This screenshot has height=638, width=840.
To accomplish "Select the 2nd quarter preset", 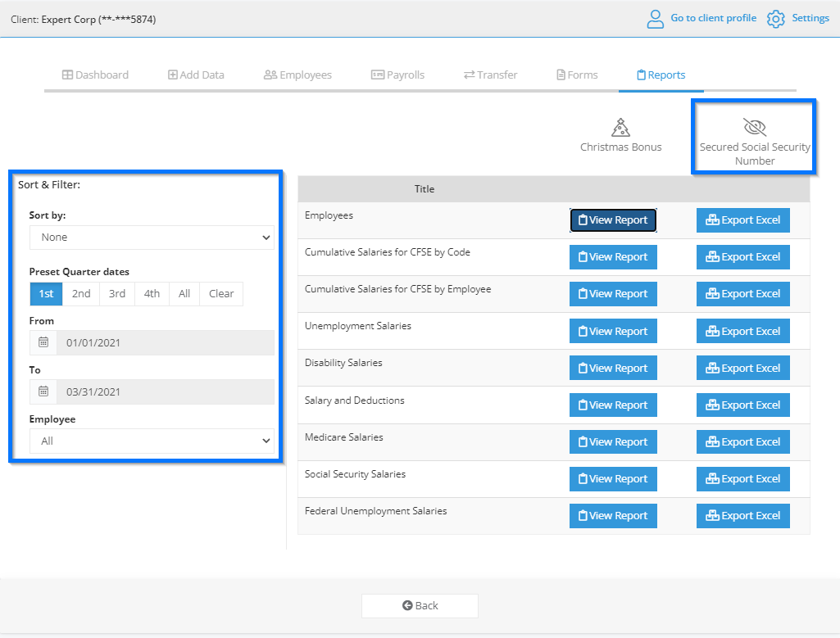I will tap(81, 294).
